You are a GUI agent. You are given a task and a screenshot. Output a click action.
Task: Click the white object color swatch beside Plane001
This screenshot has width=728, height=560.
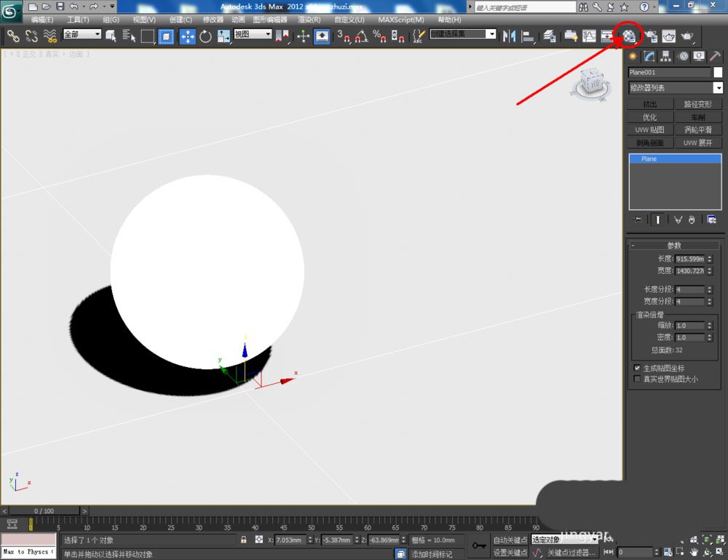pyautogui.click(x=718, y=72)
